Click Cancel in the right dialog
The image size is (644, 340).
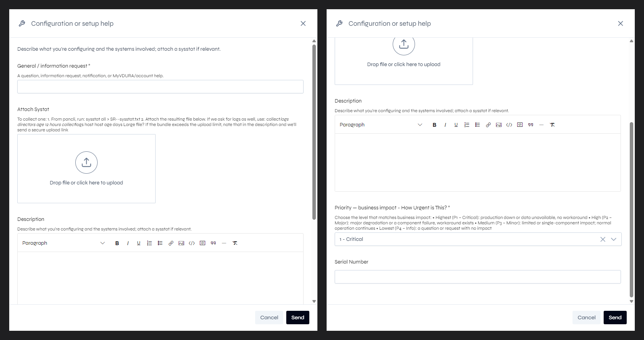coord(586,317)
